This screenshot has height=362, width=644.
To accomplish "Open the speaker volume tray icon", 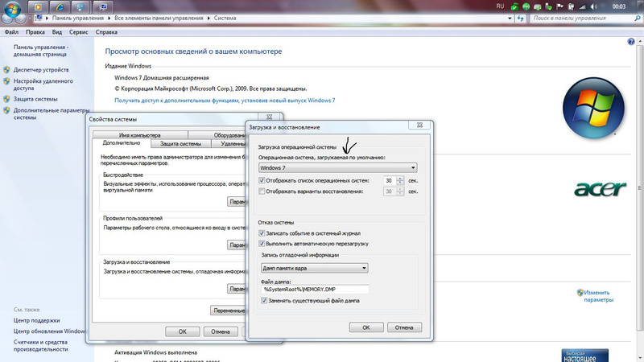I will (x=594, y=6).
